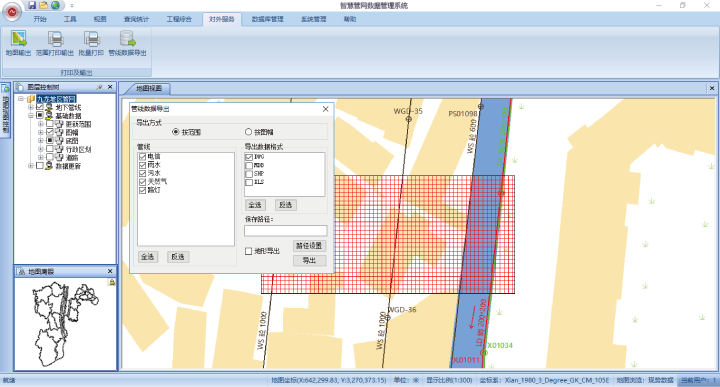Click the open folder icon in quick access bar

tap(44, 5)
